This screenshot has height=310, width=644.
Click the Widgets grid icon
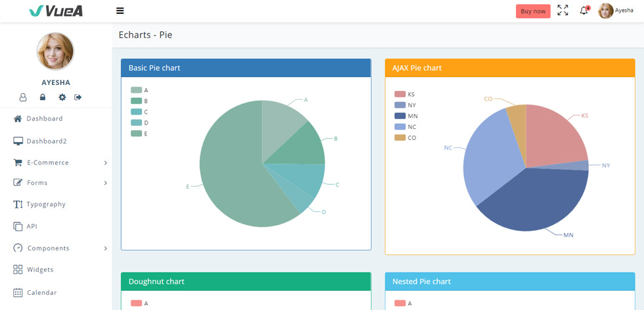click(x=18, y=270)
